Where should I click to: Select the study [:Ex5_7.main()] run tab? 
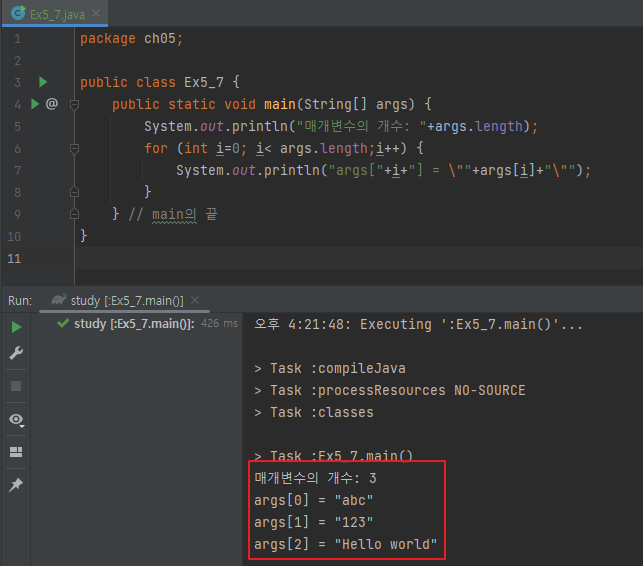point(124,301)
